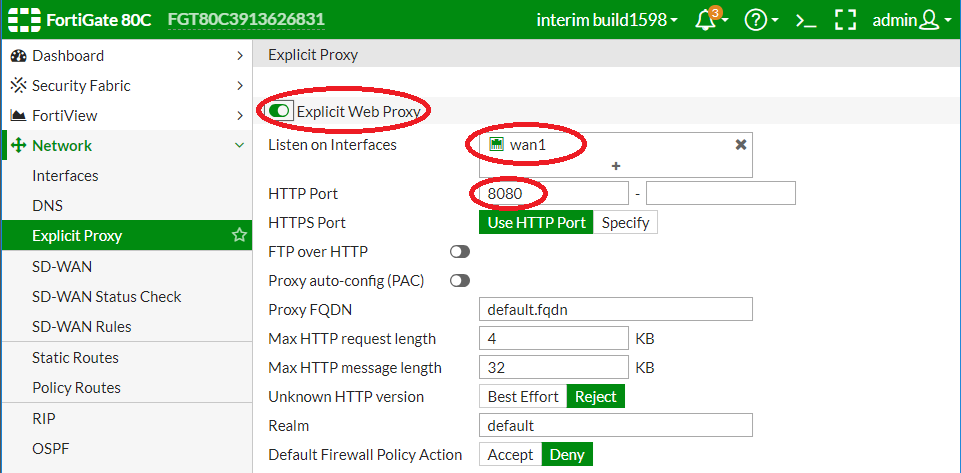
Task: Click the Explicit Proxy page title
Action: pyautogui.click(x=313, y=55)
